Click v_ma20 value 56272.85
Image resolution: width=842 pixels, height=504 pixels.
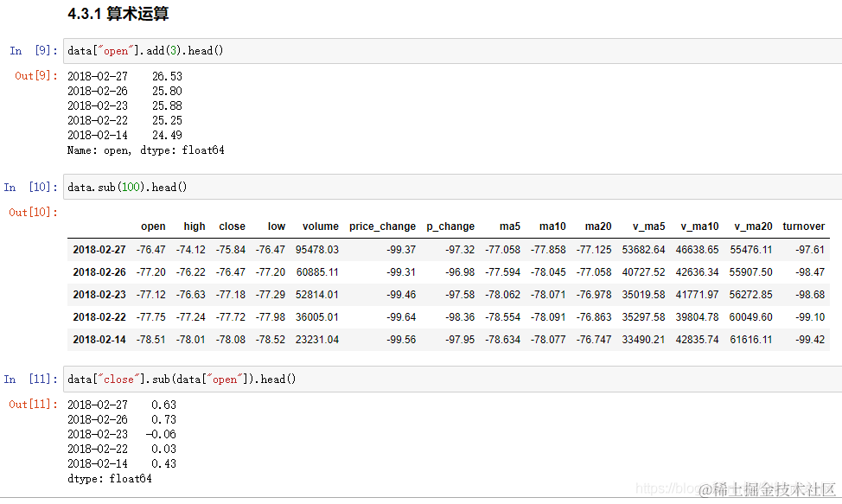750,295
